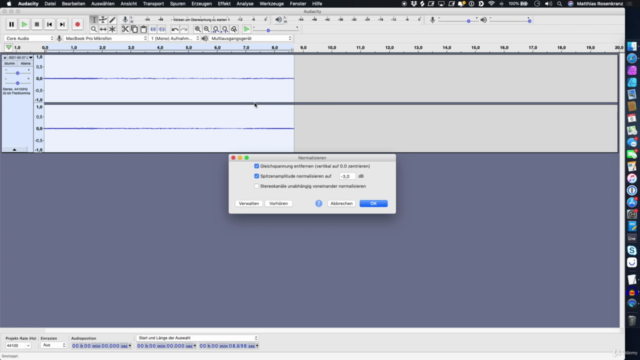Toggle Spitzenamplitude normalisieren auf checkbox
This screenshot has width=640, height=360.
[x=256, y=176]
